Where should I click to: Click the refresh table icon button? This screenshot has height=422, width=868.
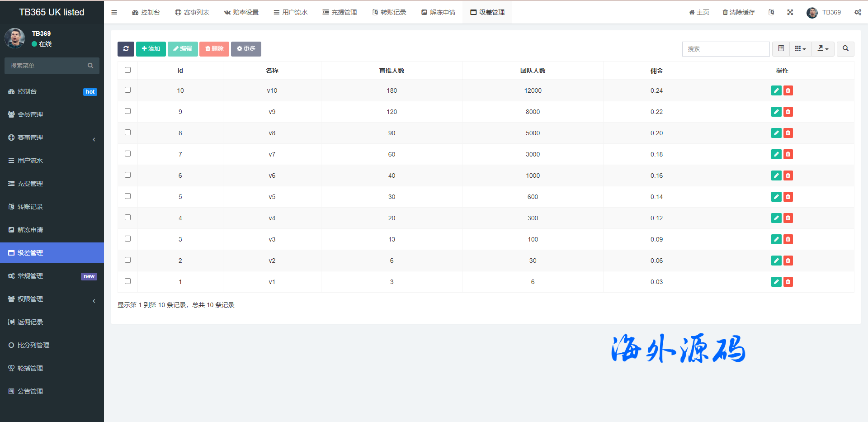coord(126,49)
